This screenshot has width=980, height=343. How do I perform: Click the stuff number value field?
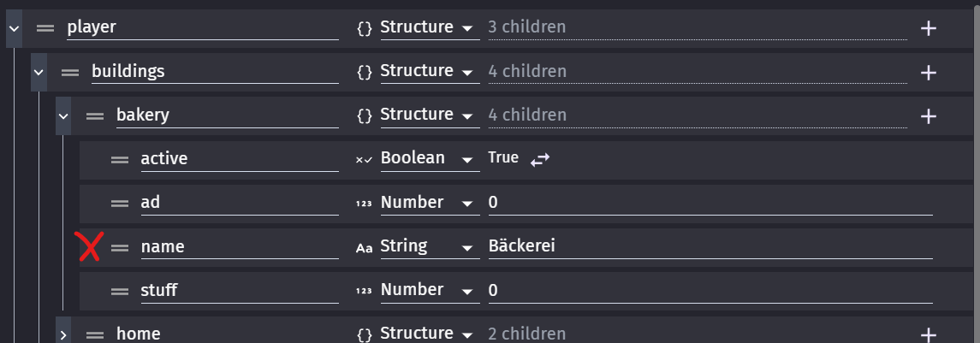709,291
